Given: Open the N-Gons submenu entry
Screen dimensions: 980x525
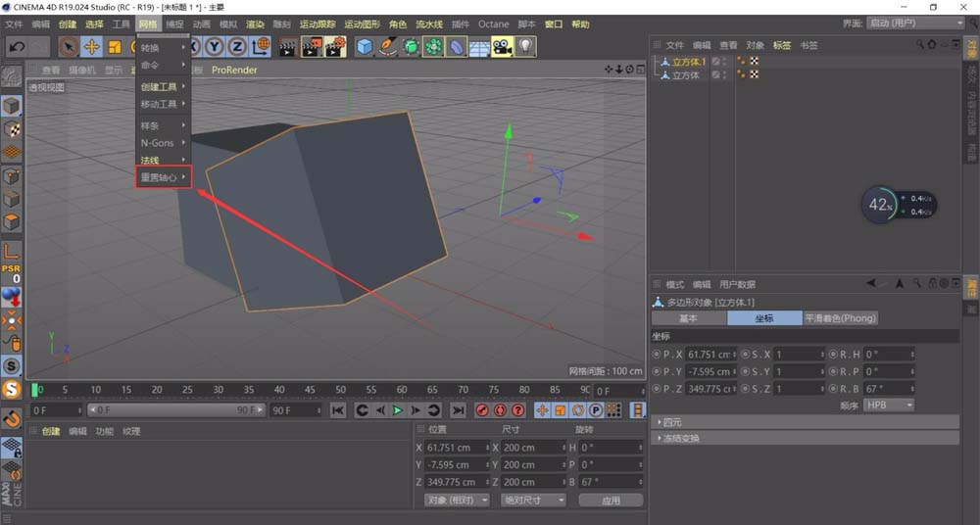Looking at the screenshot, I should [163, 143].
